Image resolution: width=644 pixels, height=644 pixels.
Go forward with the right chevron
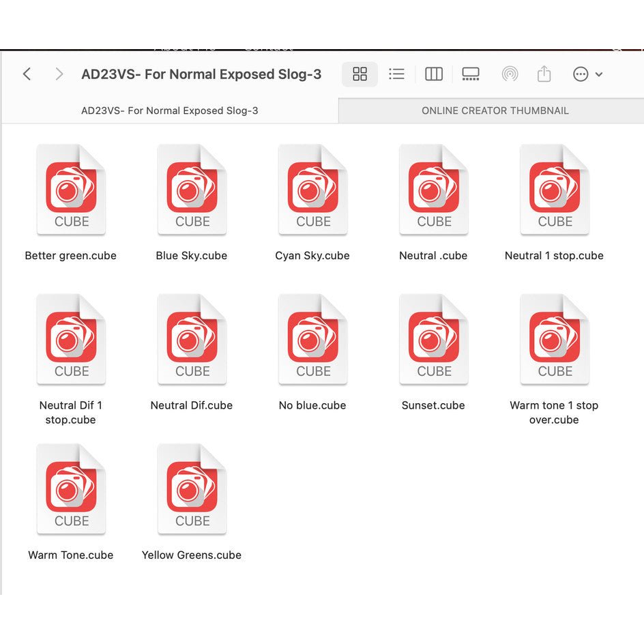pos(59,74)
